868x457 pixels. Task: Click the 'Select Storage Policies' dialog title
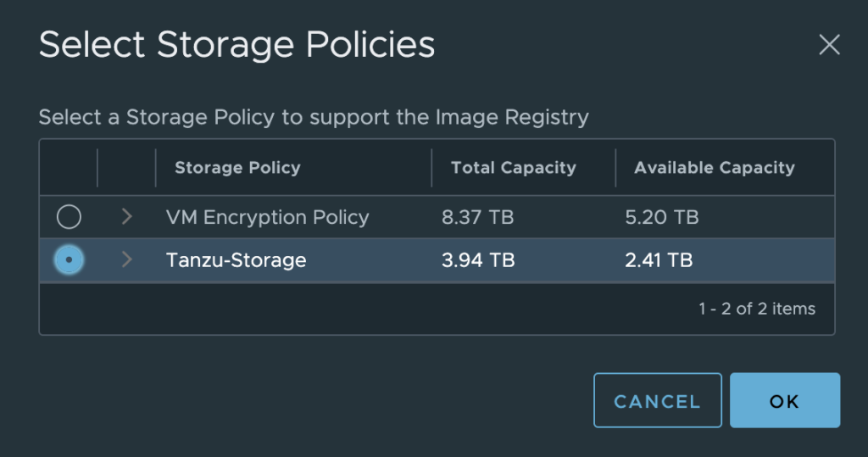(236, 44)
